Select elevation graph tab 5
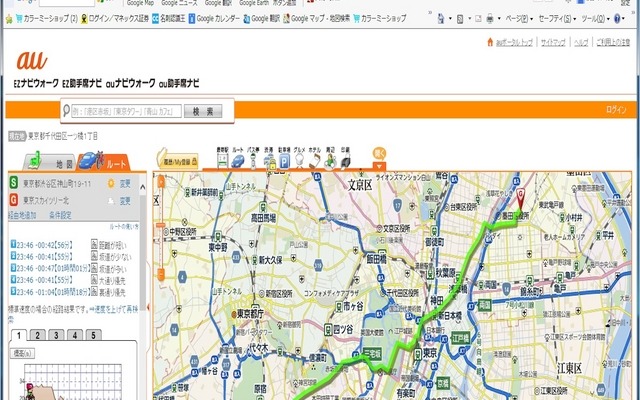The height and width of the screenshot is (400, 640). tap(93, 335)
